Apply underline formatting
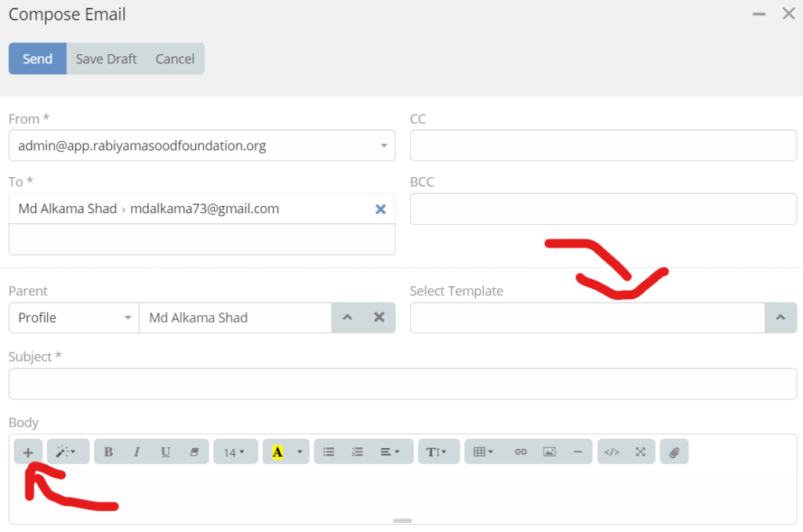This screenshot has height=532, width=803. [x=165, y=451]
